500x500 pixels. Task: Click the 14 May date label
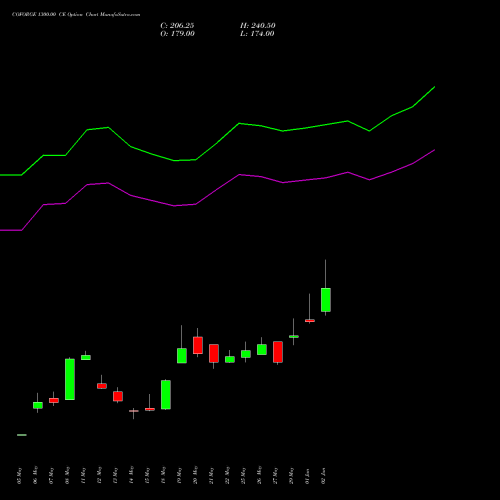pos(131,475)
